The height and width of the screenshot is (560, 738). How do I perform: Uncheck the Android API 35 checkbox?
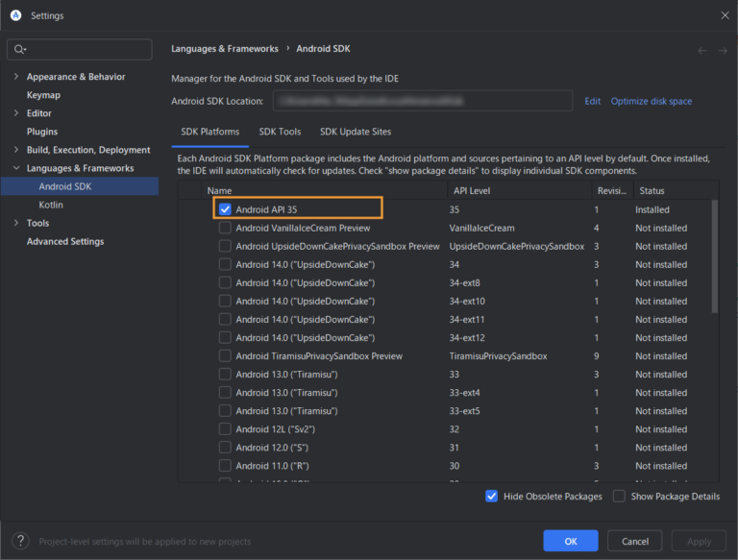225,209
